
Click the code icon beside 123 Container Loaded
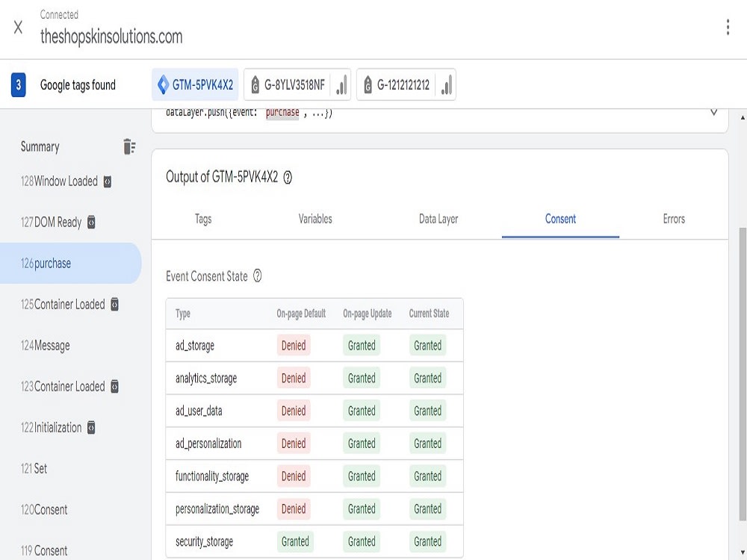115,386
